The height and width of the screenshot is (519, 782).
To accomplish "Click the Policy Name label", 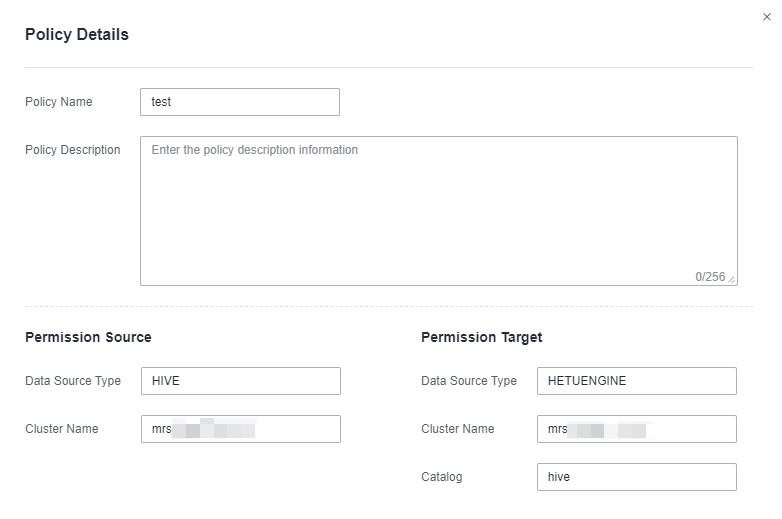I will 59,102.
